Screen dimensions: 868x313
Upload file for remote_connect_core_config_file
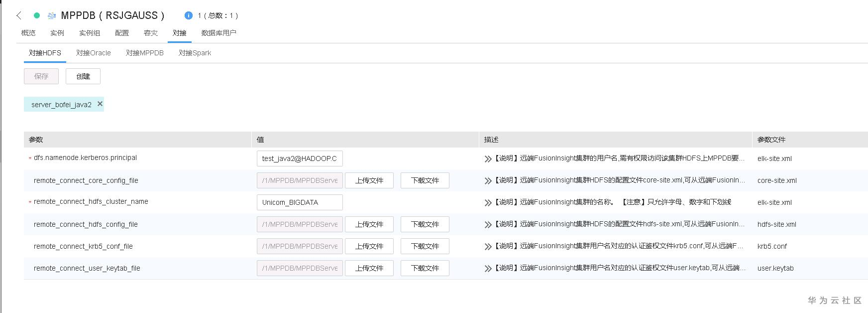[x=369, y=180]
